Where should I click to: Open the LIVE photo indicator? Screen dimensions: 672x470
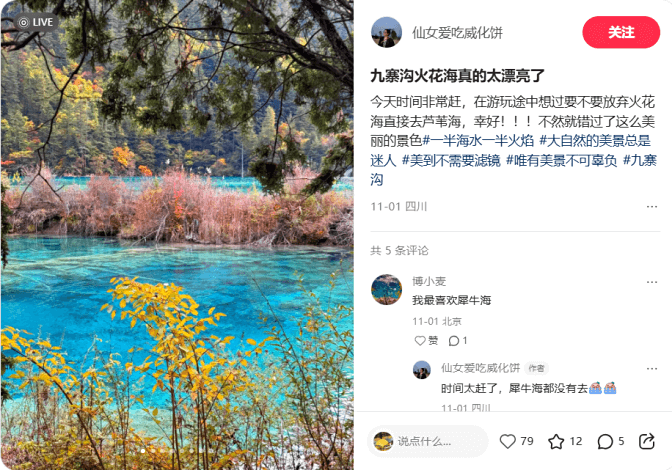pyautogui.click(x=36, y=22)
